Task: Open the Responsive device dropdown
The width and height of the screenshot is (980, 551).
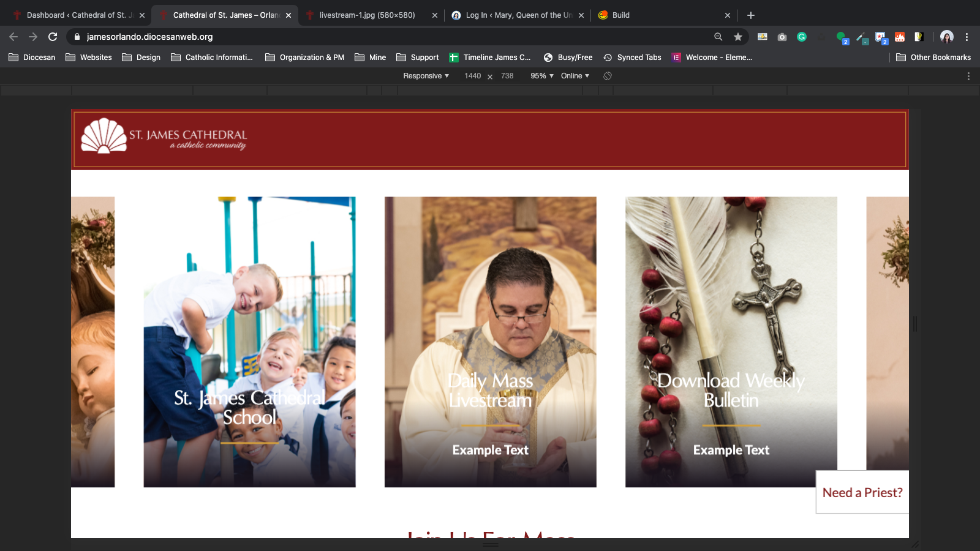Action: [x=426, y=76]
